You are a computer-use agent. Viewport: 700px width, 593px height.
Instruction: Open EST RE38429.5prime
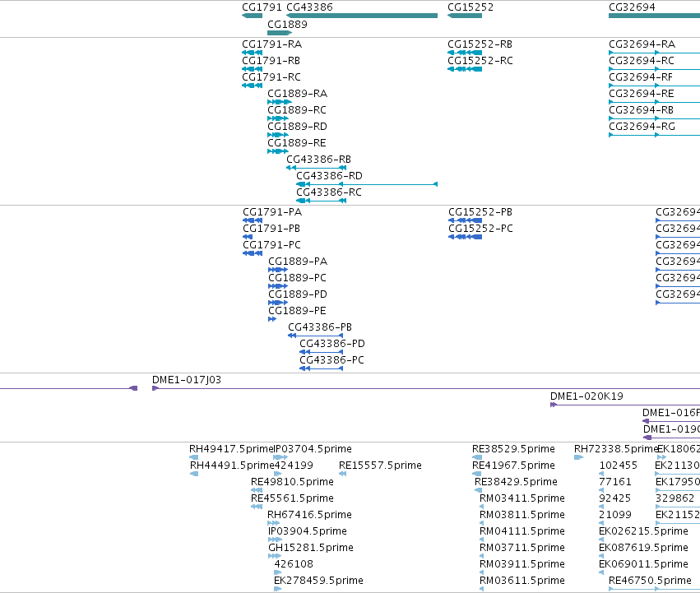516,482
